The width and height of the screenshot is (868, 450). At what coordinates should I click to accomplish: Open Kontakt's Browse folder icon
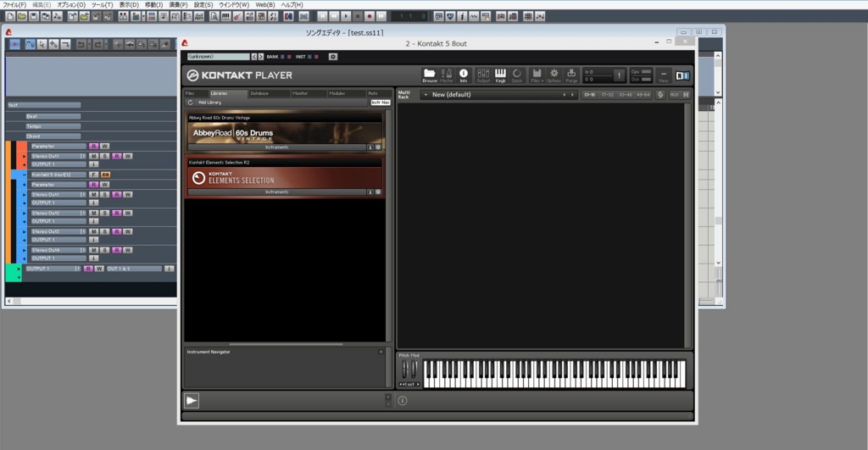tap(430, 75)
